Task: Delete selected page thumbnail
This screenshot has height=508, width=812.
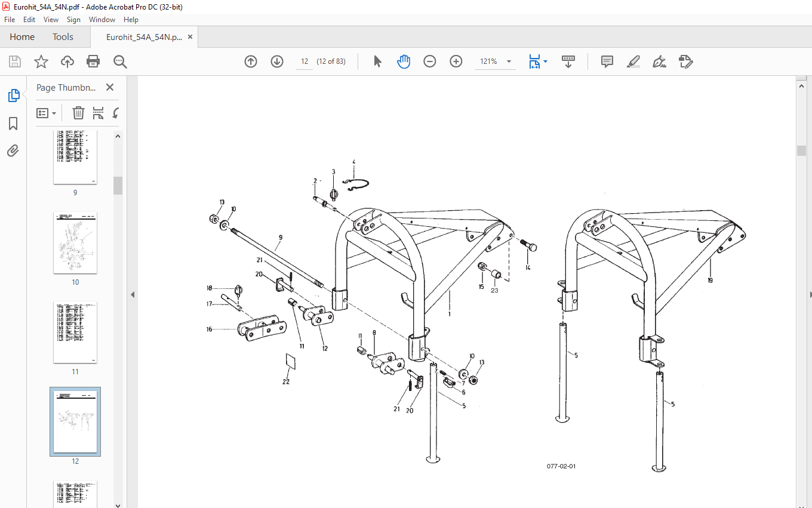Action: [x=78, y=113]
